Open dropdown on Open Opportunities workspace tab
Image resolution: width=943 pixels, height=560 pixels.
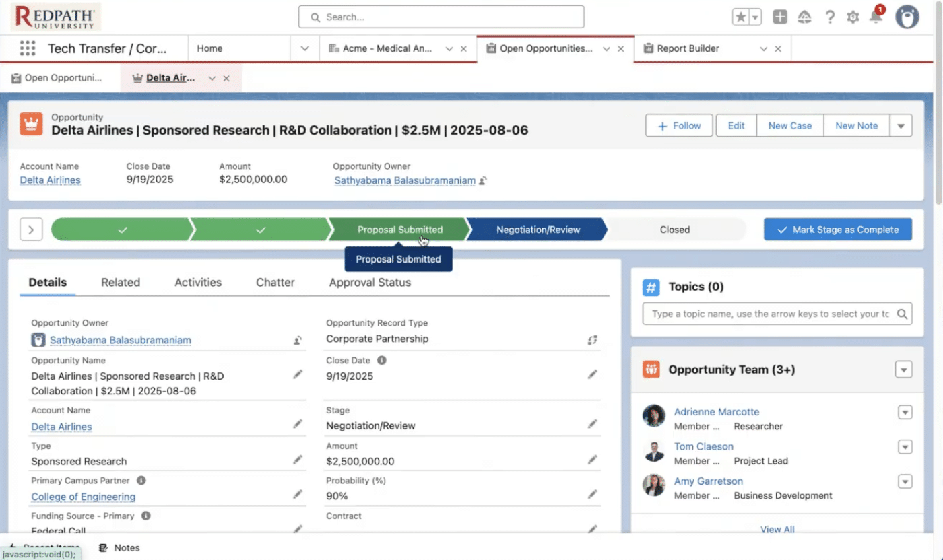[x=606, y=48]
